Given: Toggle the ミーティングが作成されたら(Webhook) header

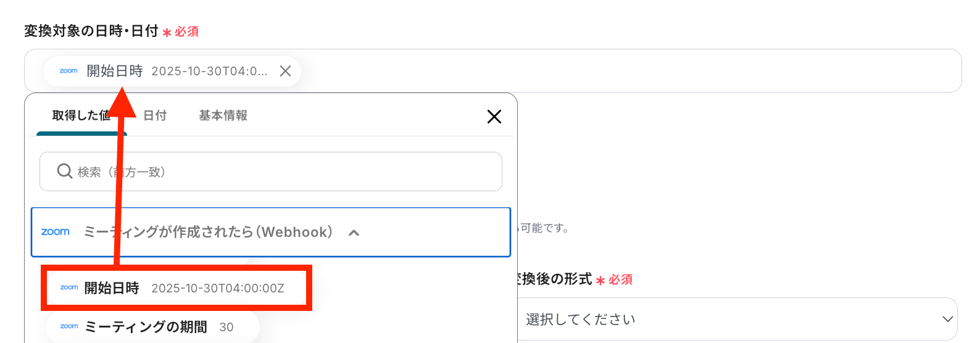Looking at the screenshot, I should 208,232.
